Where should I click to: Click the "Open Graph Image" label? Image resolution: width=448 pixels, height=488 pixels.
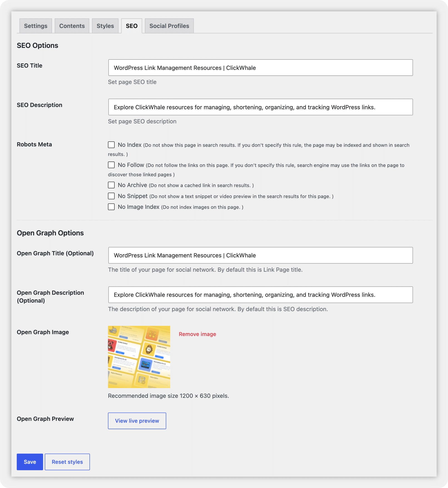tap(43, 332)
